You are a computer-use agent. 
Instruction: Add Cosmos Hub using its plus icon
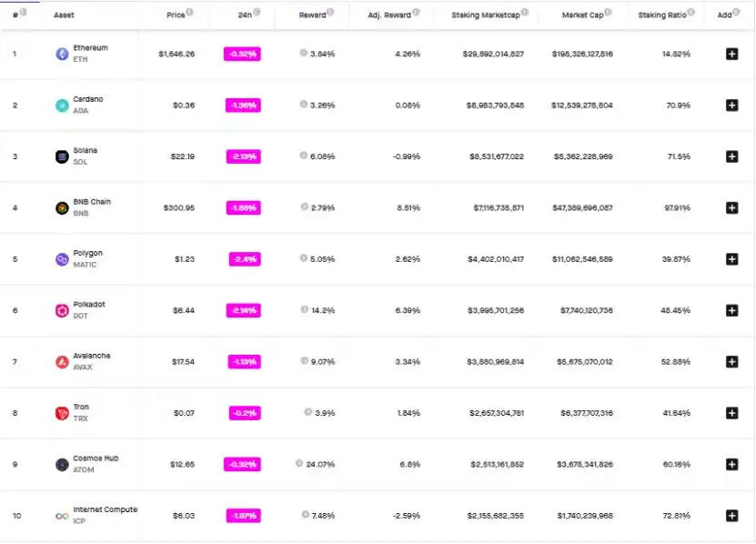click(x=731, y=465)
